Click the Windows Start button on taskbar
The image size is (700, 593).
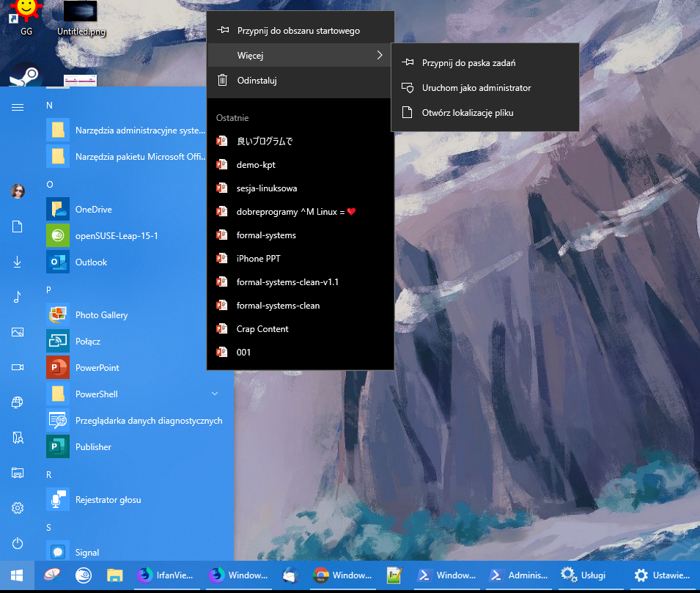point(16,575)
